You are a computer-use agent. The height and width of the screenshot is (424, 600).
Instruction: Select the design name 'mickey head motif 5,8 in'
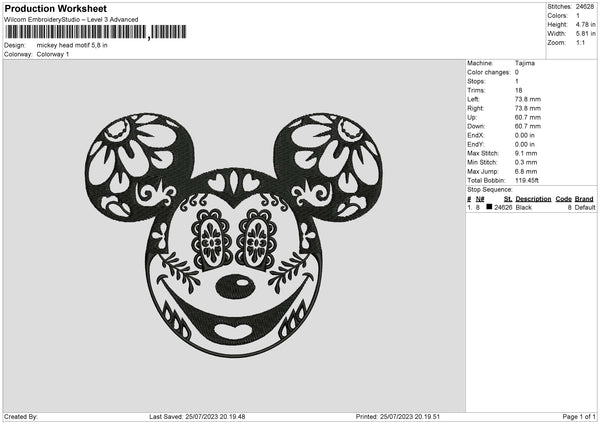(72, 45)
